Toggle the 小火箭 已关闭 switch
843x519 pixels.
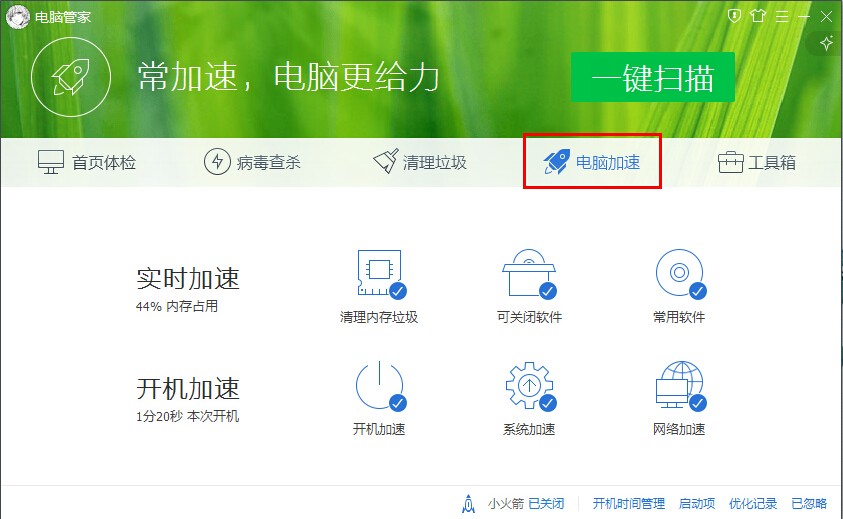click(x=546, y=503)
